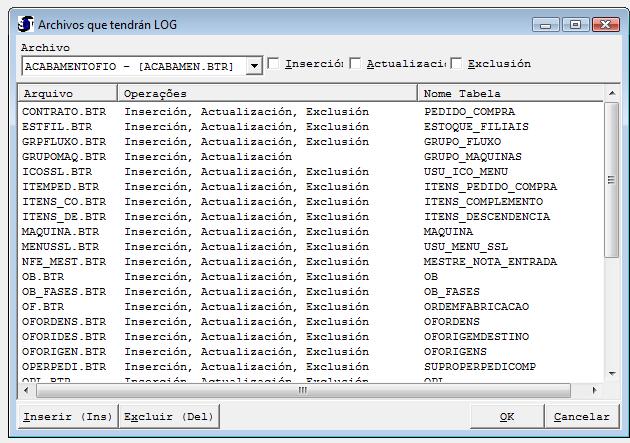Viewport: 630px width, 443px height.
Task: Open the Archivo dropdown arrow
Action: click(x=254, y=66)
